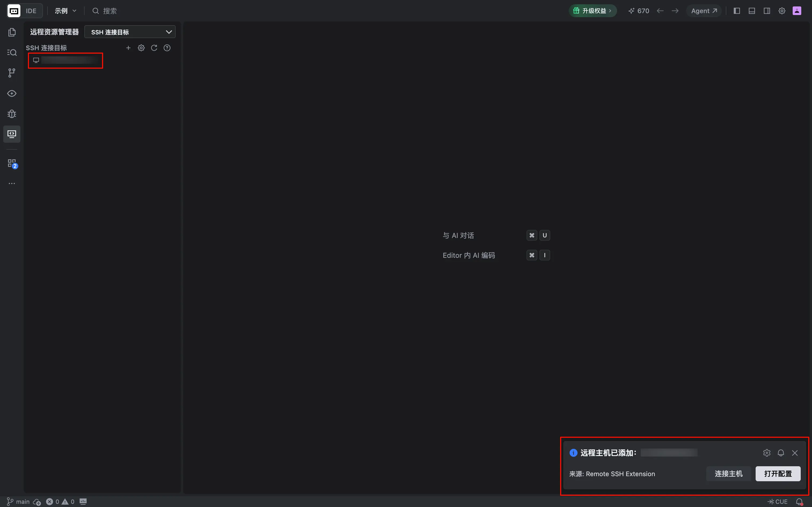
Task: Open the extensions icon with badge 2
Action: click(12, 164)
